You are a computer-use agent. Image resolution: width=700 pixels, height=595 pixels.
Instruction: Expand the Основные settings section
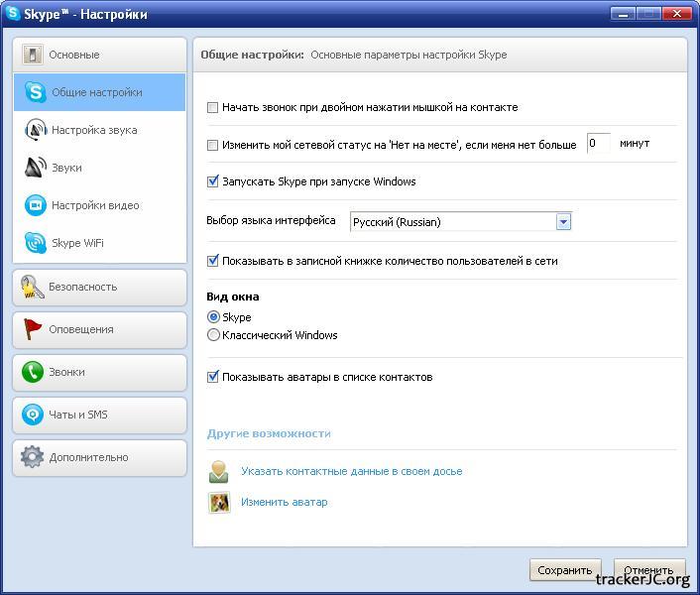pos(99,55)
